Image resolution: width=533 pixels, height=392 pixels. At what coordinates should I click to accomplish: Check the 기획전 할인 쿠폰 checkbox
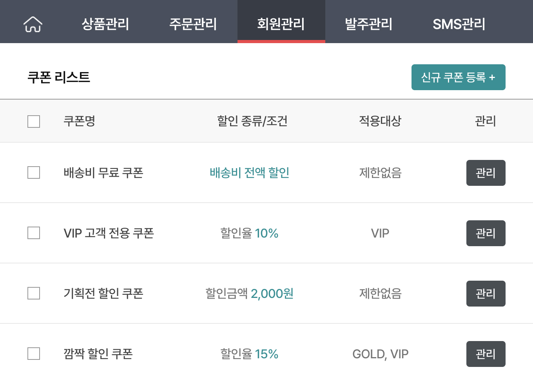[34, 293]
